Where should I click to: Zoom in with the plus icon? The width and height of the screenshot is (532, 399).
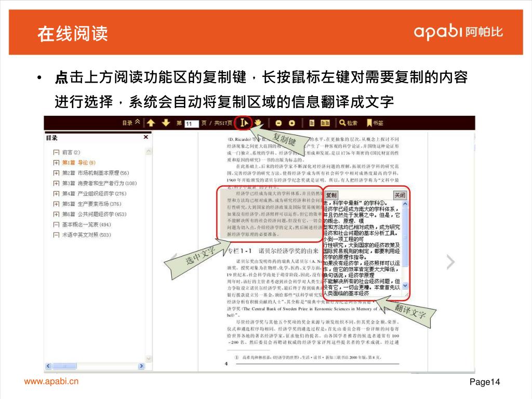point(292,123)
